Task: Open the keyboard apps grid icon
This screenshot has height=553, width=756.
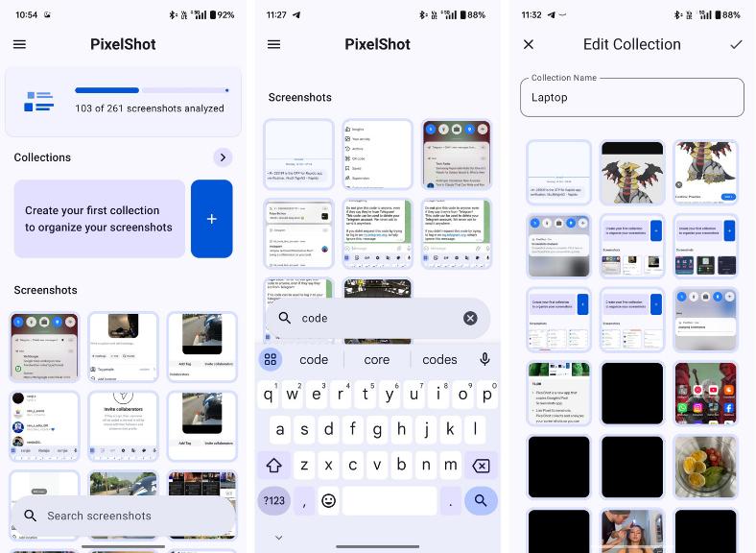Action: [x=271, y=359]
